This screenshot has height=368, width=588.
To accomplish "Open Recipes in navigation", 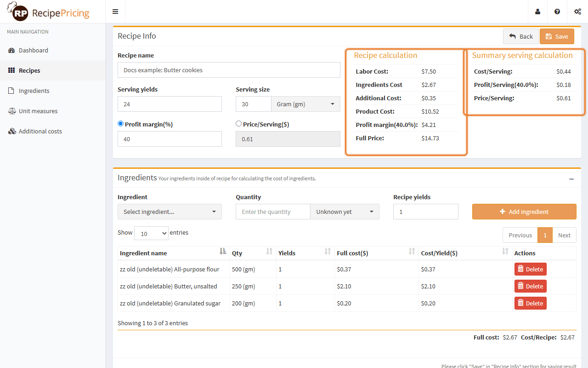I will click(x=53, y=71).
